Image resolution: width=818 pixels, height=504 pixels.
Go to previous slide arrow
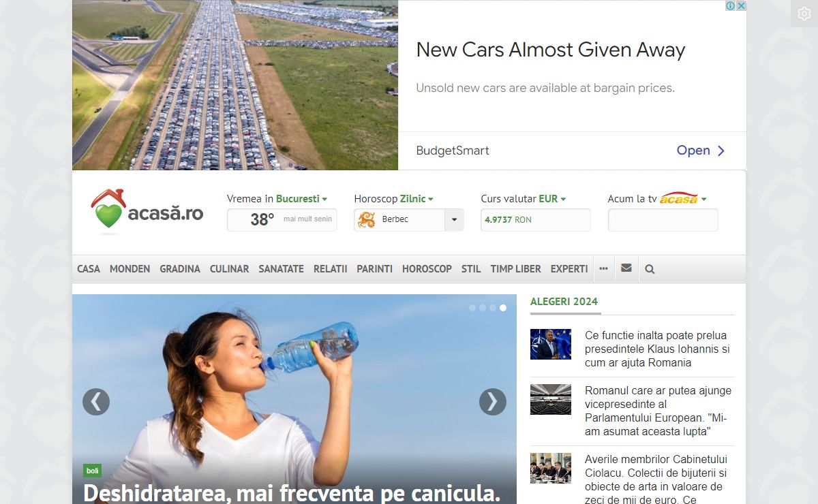tap(96, 402)
